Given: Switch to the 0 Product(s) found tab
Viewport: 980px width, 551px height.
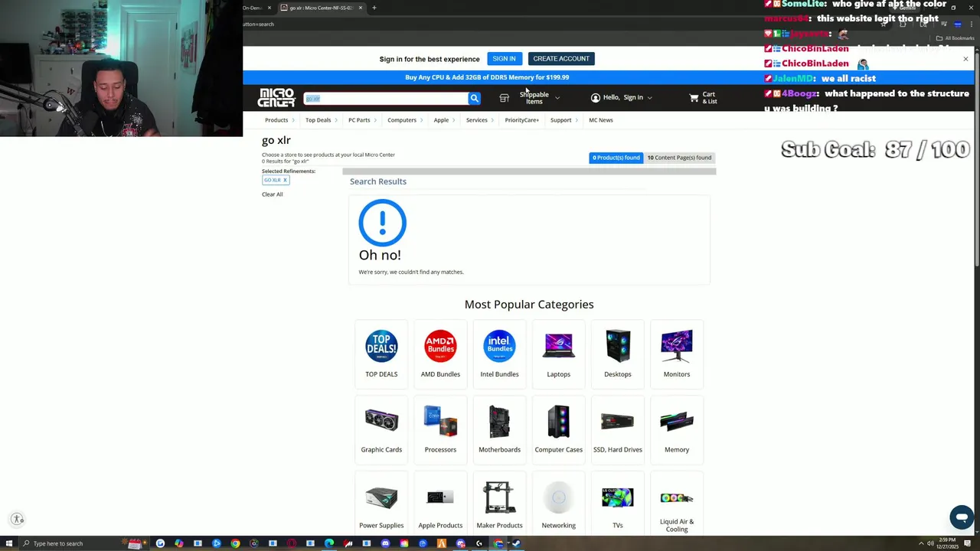Looking at the screenshot, I should (x=616, y=158).
